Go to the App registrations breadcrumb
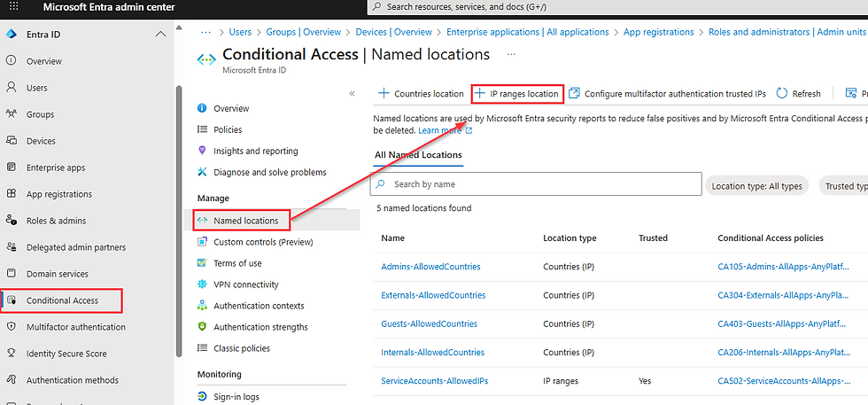Screen dimensions: 868x405 coord(658,32)
